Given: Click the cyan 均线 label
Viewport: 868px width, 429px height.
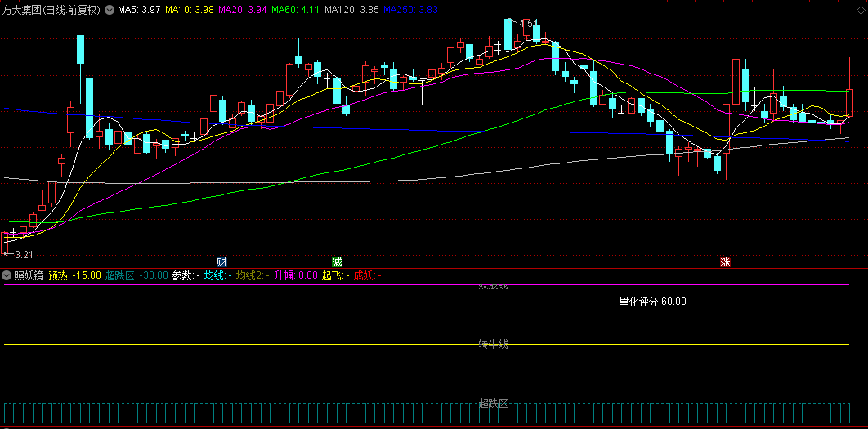Looking at the screenshot, I should [x=217, y=275].
